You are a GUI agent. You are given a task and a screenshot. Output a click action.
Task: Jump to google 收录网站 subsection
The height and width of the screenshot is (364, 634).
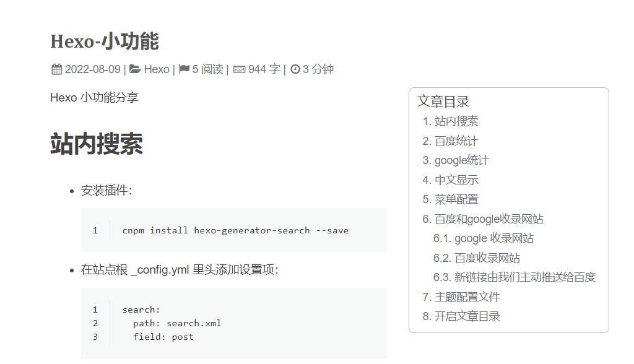pos(493,238)
